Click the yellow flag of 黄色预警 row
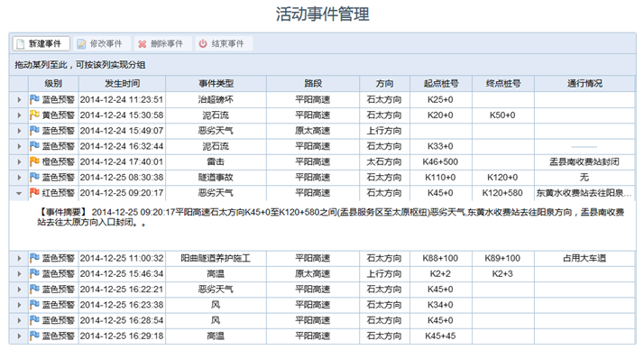 (x=34, y=115)
